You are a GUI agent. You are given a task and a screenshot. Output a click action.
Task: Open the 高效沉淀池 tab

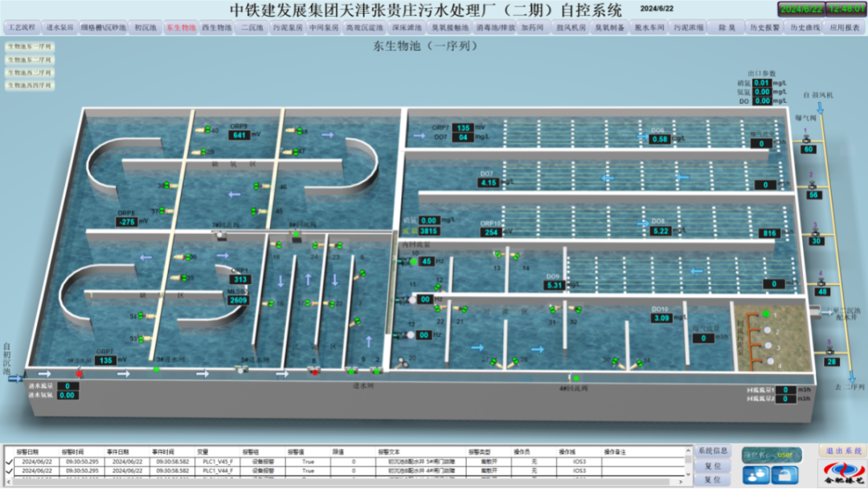tap(364, 27)
